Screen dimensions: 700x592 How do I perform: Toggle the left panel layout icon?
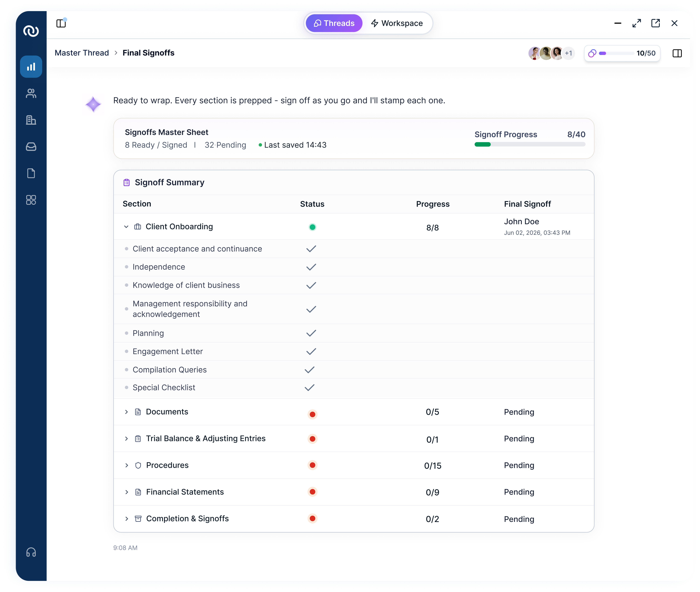point(61,23)
